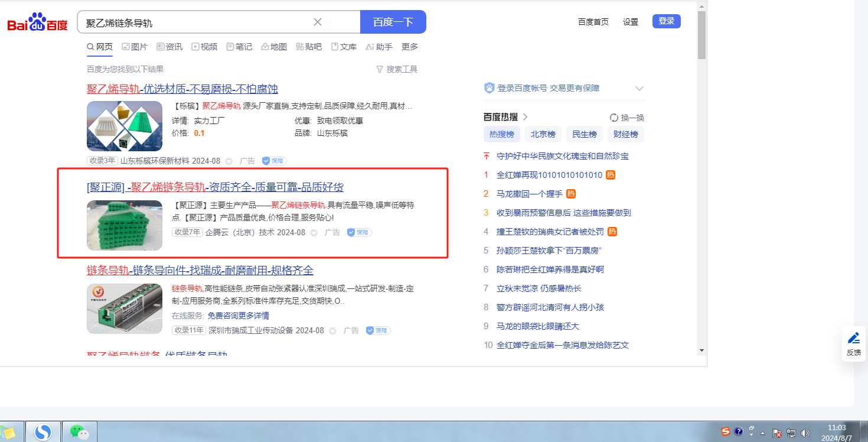Expand the 登录百度帐号 panel chevron
Image resolution: width=868 pixels, height=442 pixels.
[639, 89]
